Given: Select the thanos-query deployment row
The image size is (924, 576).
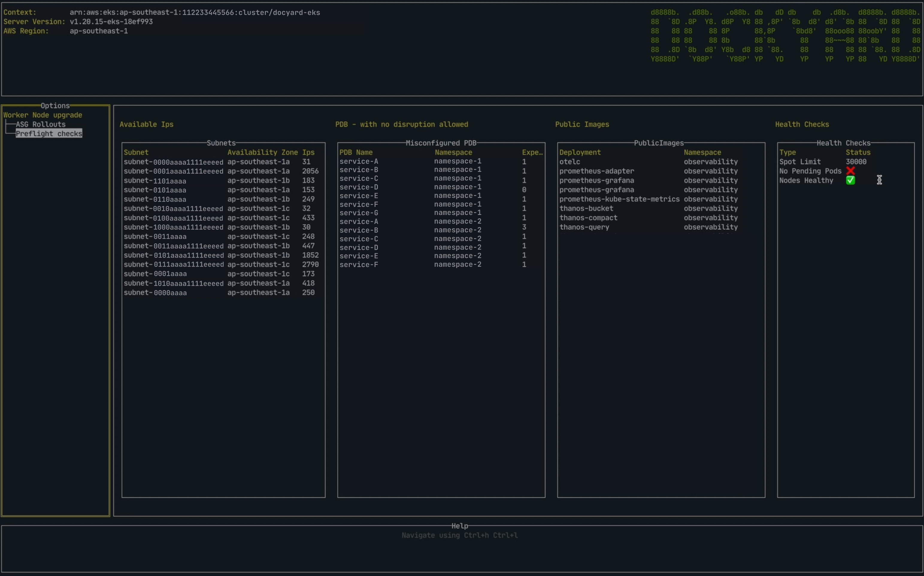Looking at the screenshot, I should [584, 227].
